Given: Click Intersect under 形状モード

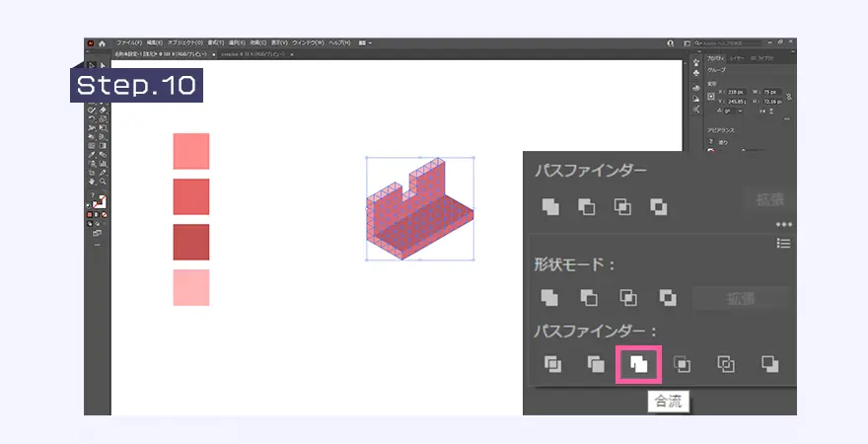Looking at the screenshot, I should [628, 298].
